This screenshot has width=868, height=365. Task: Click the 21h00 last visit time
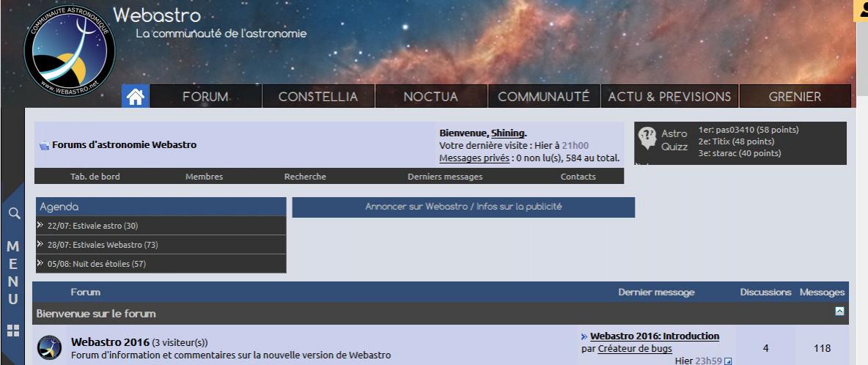pyautogui.click(x=575, y=145)
